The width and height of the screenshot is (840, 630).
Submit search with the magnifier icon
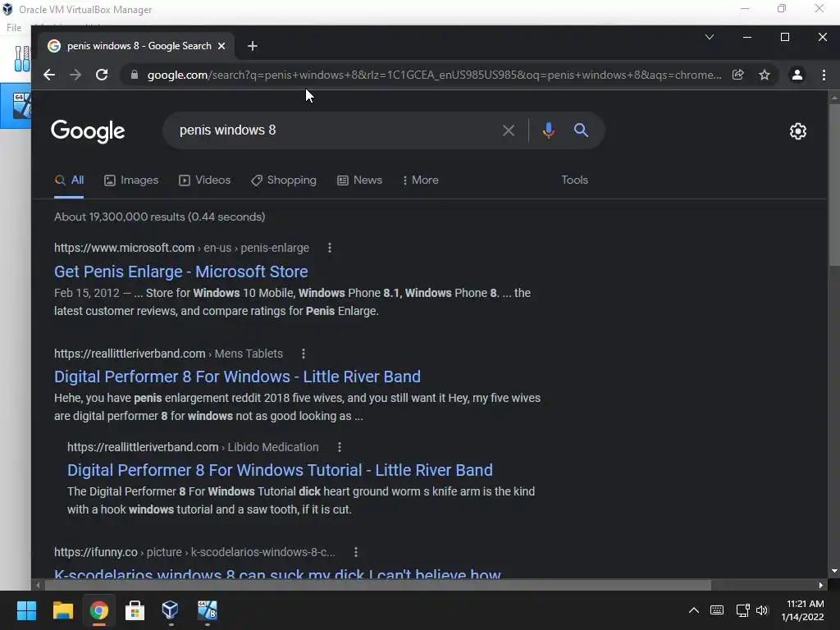coord(581,130)
